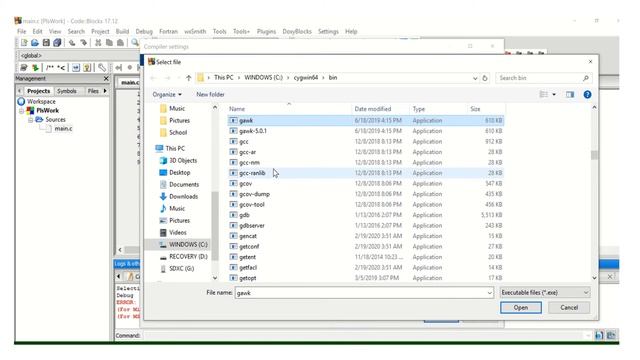Click Save all files icon in toolbar
640x360 pixels.
57,42
